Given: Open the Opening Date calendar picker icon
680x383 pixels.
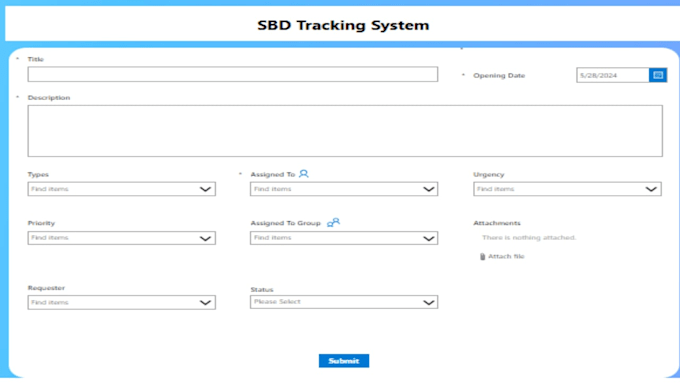Looking at the screenshot, I should coord(658,75).
